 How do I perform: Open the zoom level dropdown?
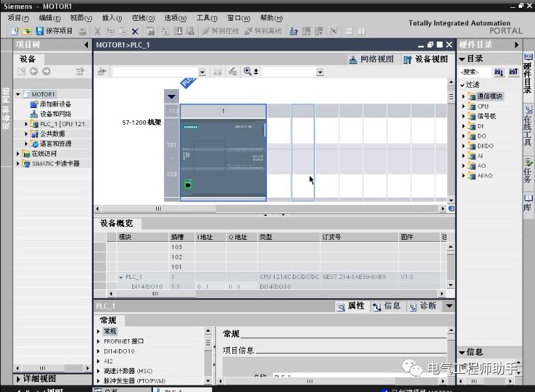(x=320, y=72)
